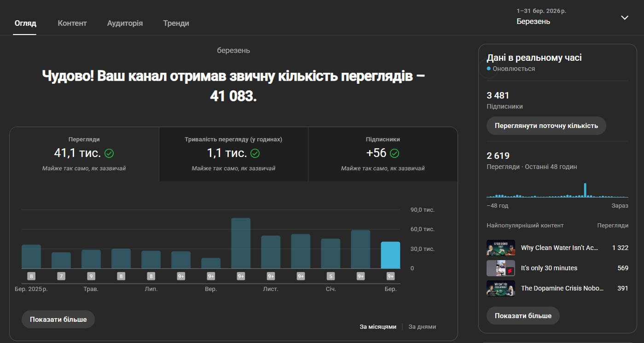
Task: Select the highlighted blue Бер. chart bar
Action: (390, 255)
